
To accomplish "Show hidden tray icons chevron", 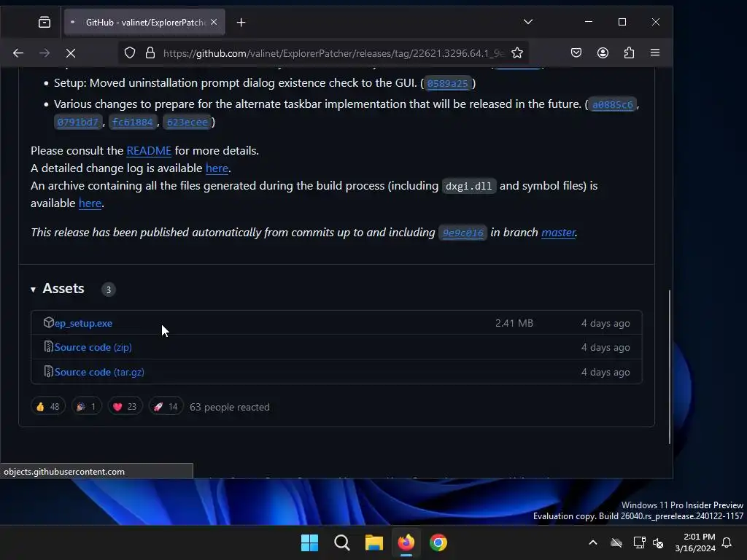I will pyautogui.click(x=593, y=542).
